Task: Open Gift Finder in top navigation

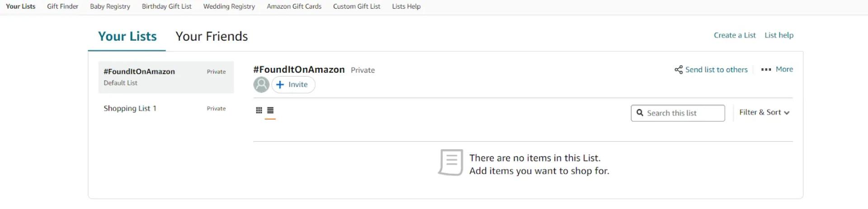Action: pyautogui.click(x=62, y=6)
